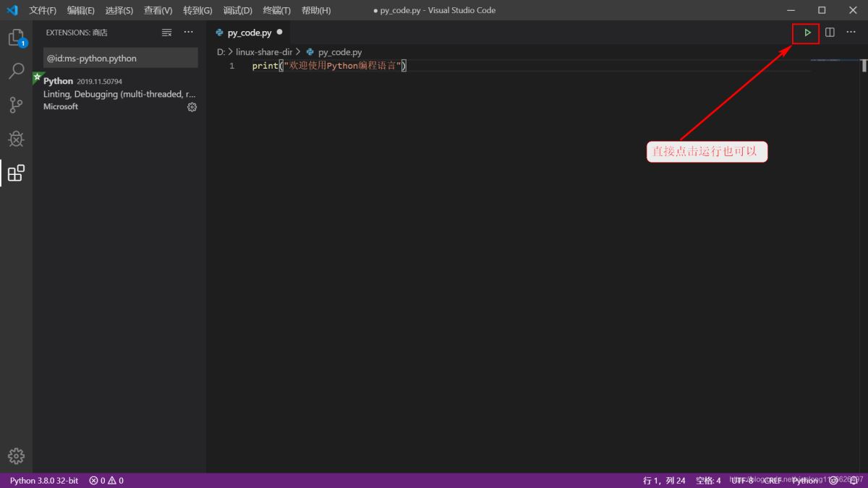Change line ending by clicking CRLF
The height and width of the screenshot is (488, 868).
[773, 480]
